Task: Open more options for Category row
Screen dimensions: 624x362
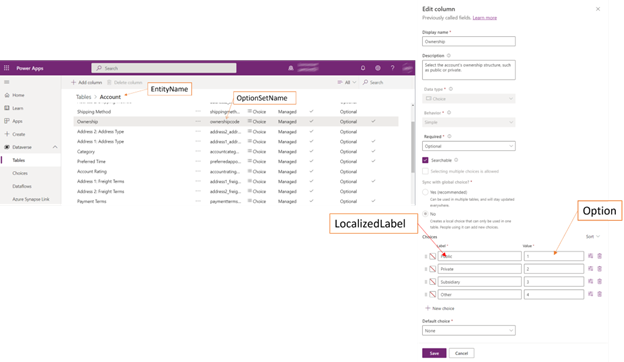Action: pos(198,151)
